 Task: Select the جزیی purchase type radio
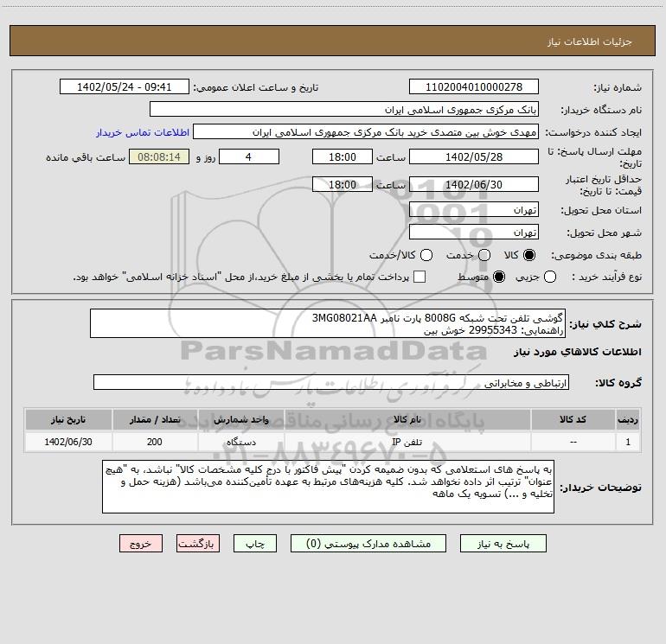click(549, 277)
